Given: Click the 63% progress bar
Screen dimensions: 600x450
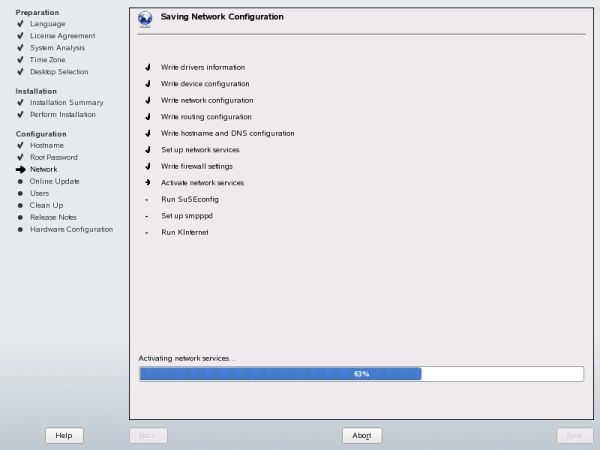Looking at the screenshot, I should 361,374.
